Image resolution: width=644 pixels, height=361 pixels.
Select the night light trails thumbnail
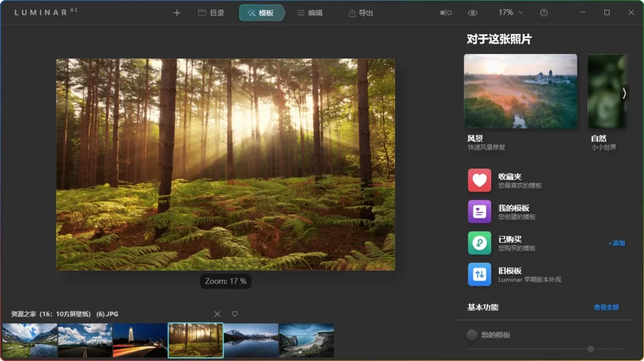[x=140, y=340]
